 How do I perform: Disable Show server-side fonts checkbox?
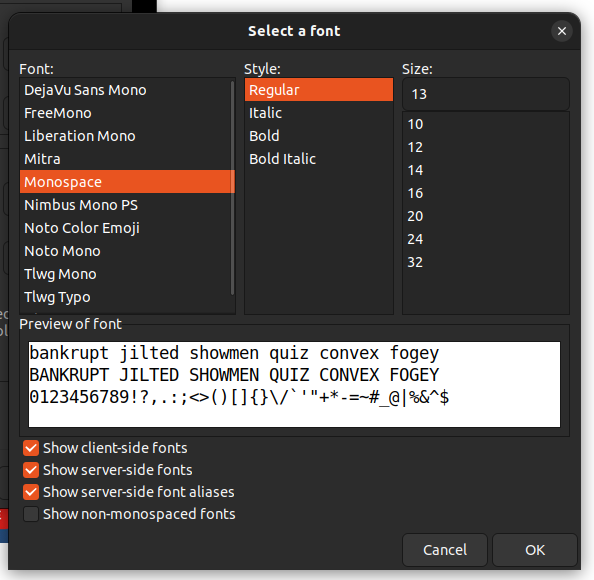tap(31, 470)
